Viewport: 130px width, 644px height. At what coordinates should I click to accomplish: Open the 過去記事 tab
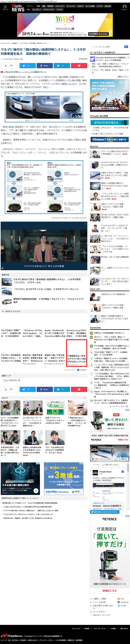[108, 6]
